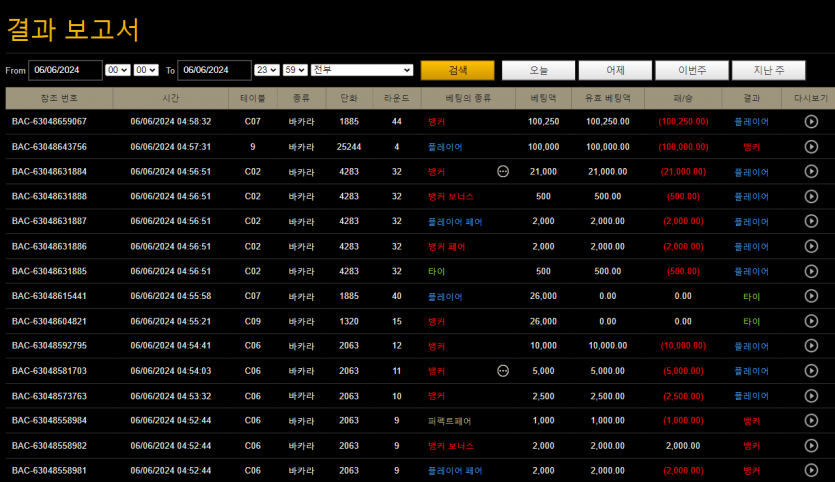
Task: Select reference number BAC-63048592795
Action: [49, 346]
